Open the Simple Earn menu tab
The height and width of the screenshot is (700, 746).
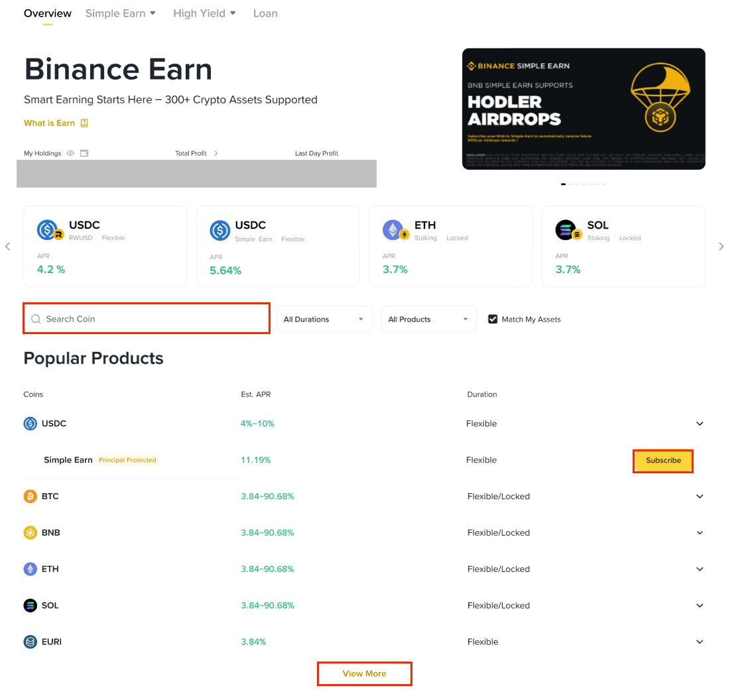pyautogui.click(x=120, y=13)
